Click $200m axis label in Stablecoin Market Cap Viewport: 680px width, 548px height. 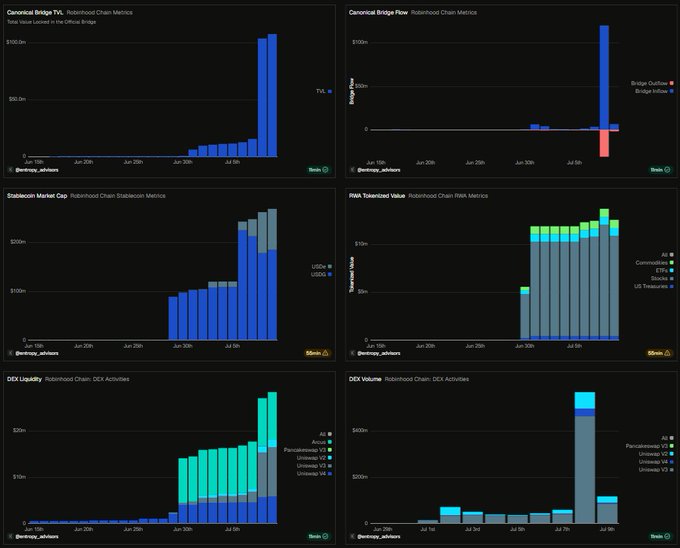tap(18, 242)
